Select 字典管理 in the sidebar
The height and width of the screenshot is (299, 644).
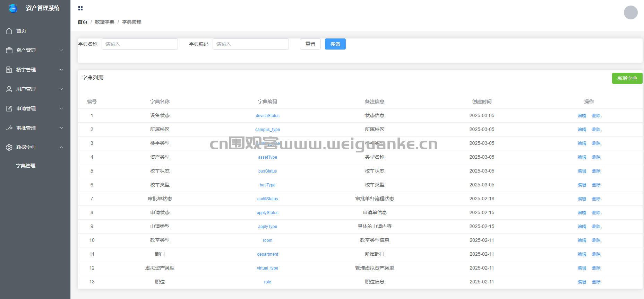26,166
